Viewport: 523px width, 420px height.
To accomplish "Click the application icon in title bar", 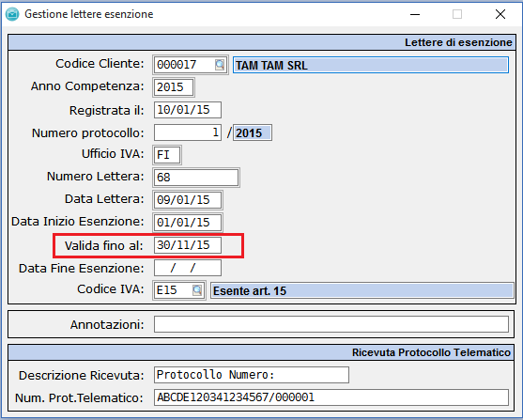I will 12,14.
